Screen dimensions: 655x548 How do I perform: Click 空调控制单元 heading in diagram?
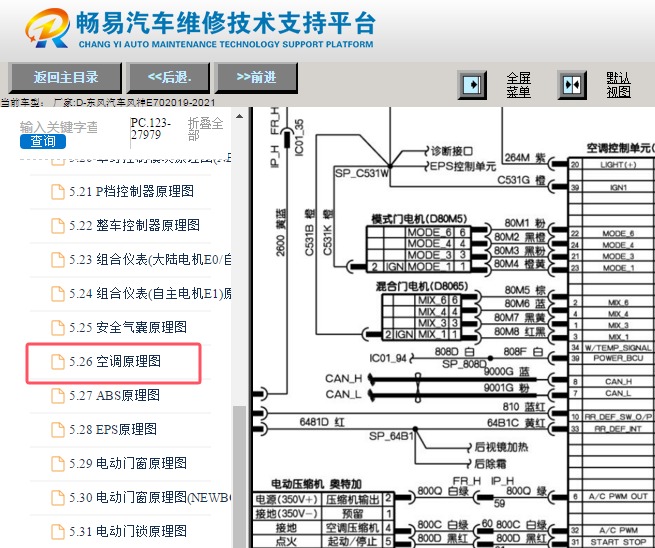620,148
